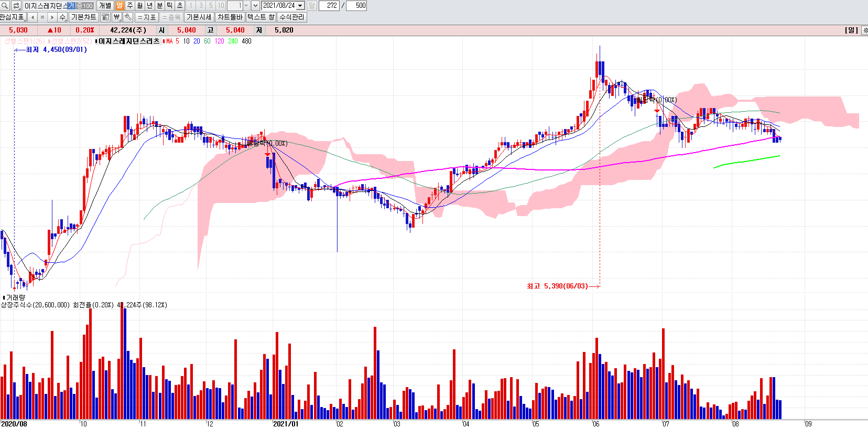Select the 기본차트 button
Image resolution: width=868 pixels, height=428 pixels.
tap(83, 17)
